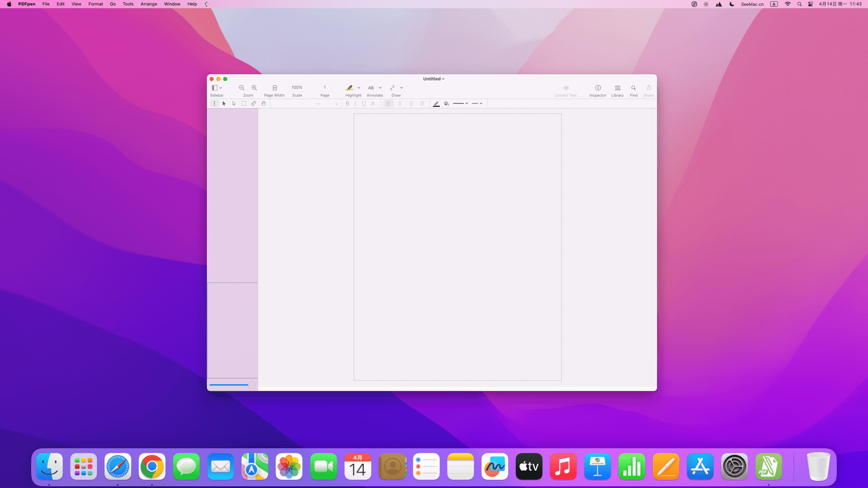Activate the Hand scroll tool

tap(264, 103)
